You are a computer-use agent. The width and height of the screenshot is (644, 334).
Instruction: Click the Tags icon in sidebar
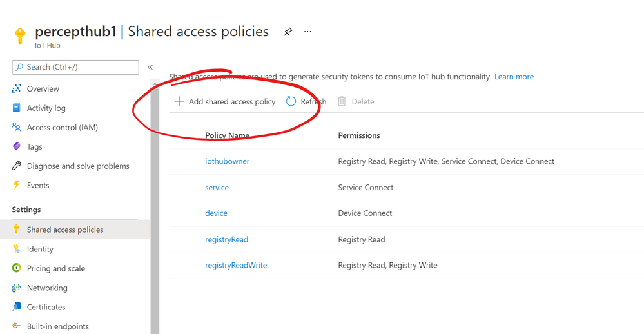(17, 147)
